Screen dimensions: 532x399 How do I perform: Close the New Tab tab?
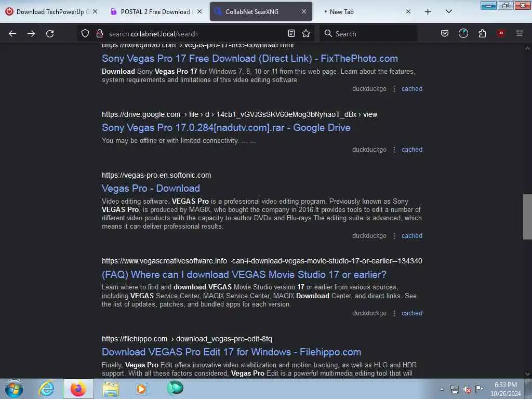pyautogui.click(x=408, y=11)
